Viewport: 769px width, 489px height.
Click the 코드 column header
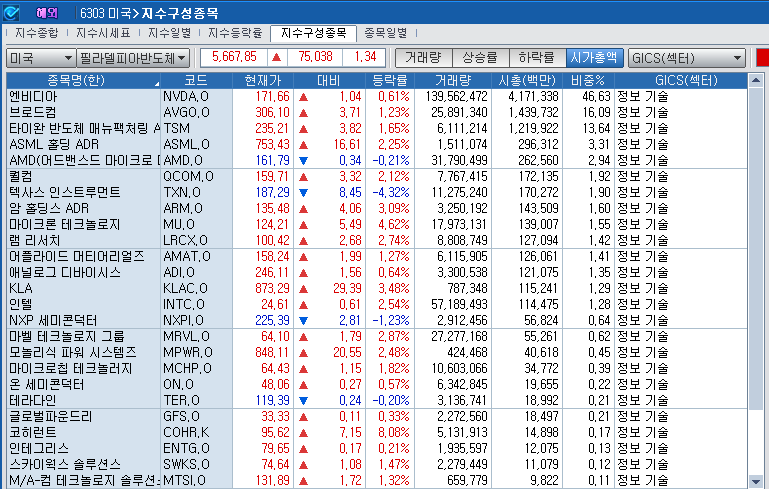tap(196, 80)
